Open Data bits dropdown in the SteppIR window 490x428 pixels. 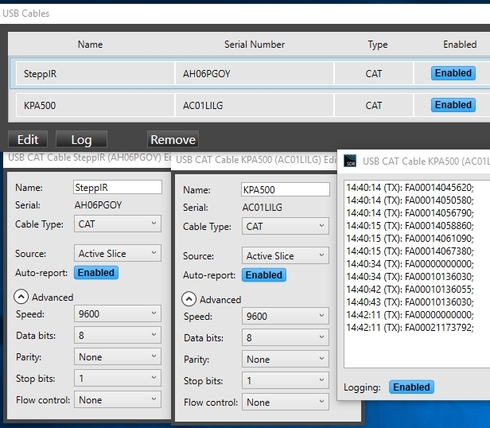point(118,335)
